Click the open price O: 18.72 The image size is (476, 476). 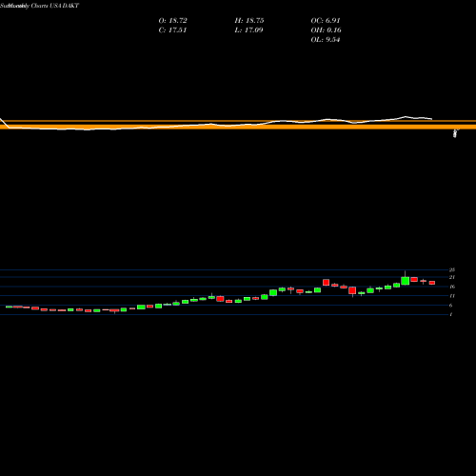coord(172,21)
